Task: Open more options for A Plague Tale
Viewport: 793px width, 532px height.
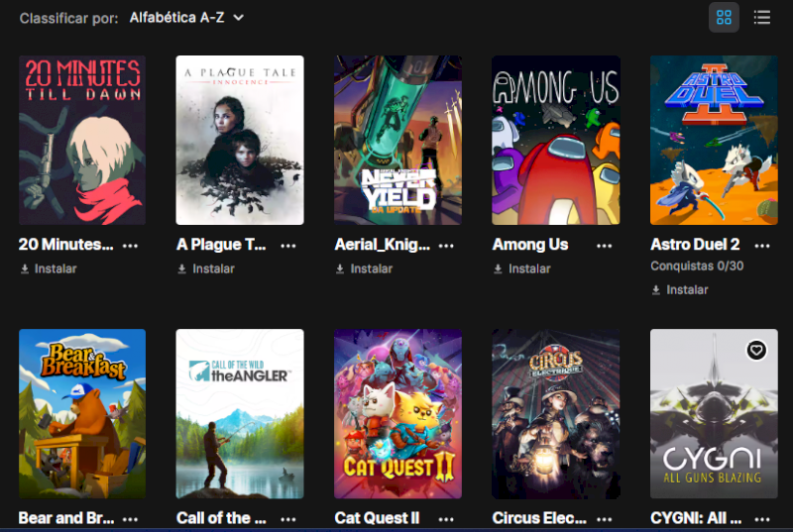Action: (288, 246)
